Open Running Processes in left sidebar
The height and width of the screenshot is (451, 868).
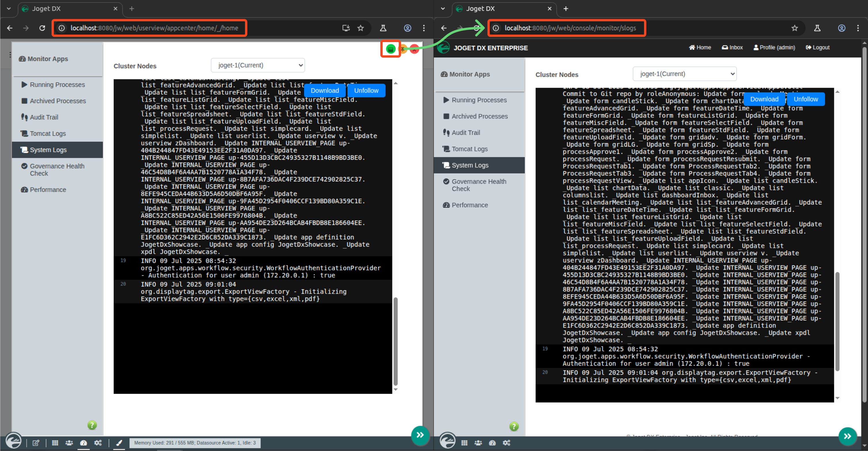pos(57,85)
